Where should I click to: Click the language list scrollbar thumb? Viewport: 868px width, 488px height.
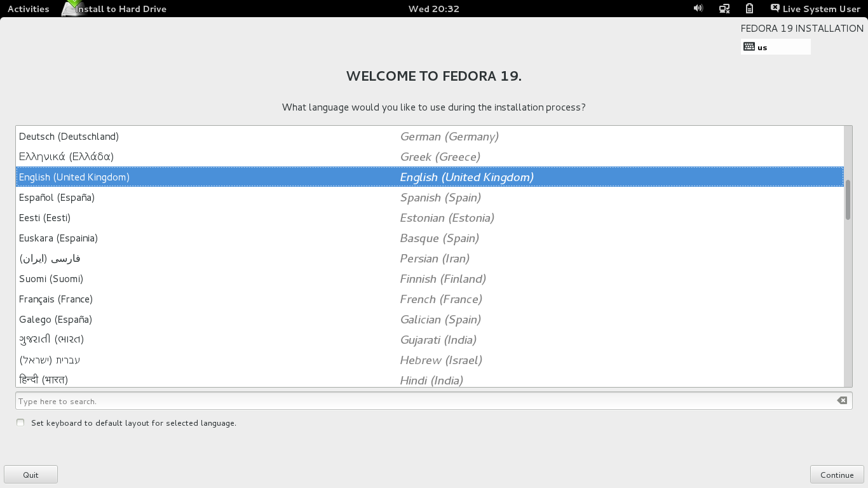(848, 200)
